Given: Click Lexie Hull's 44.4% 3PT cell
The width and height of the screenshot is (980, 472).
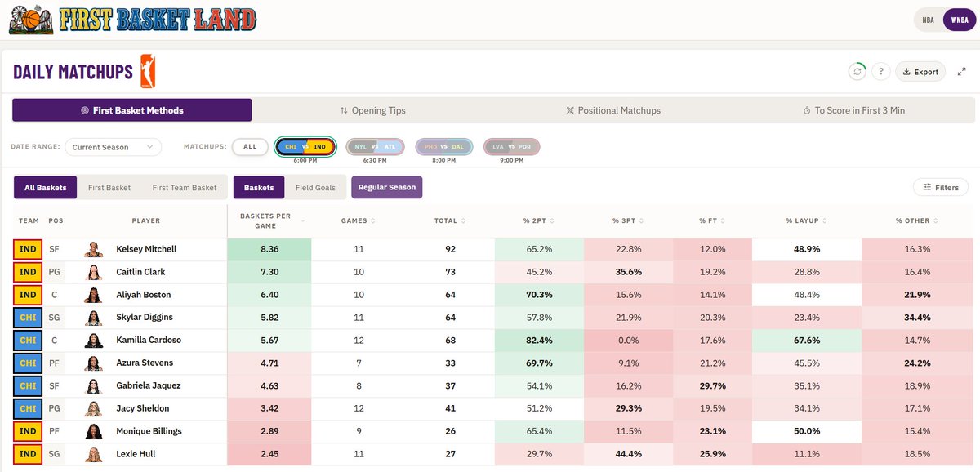Looking at the screenshot, I should coord(629,454).
